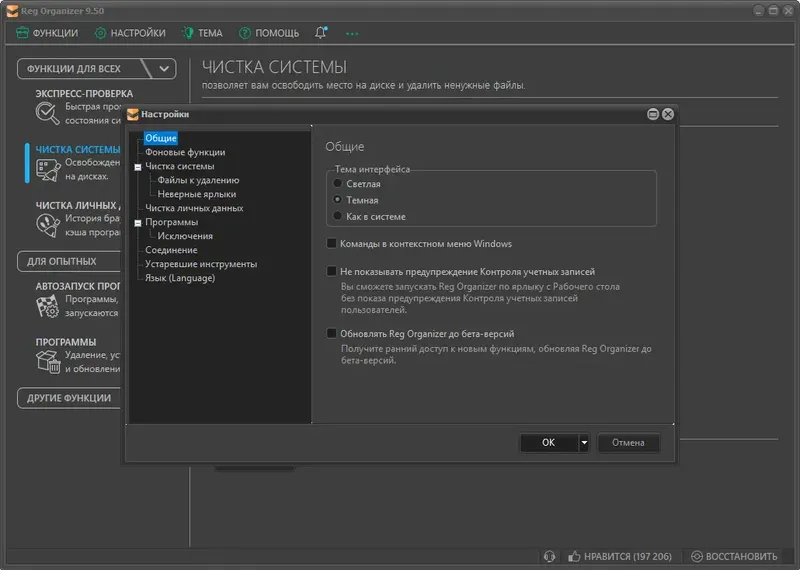Click the headset support icon in status bar

(549, 556)
